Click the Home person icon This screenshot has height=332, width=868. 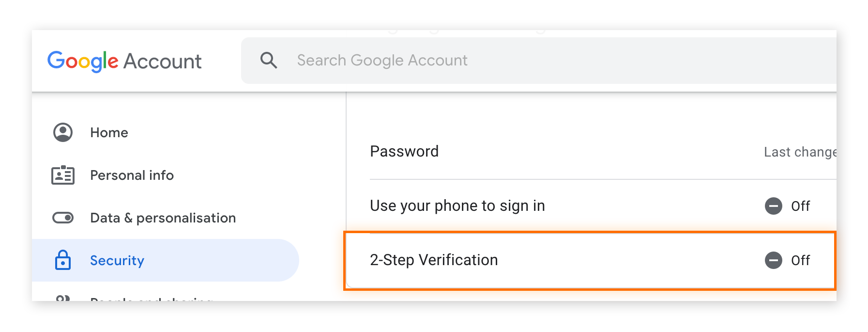pos(62,132)
